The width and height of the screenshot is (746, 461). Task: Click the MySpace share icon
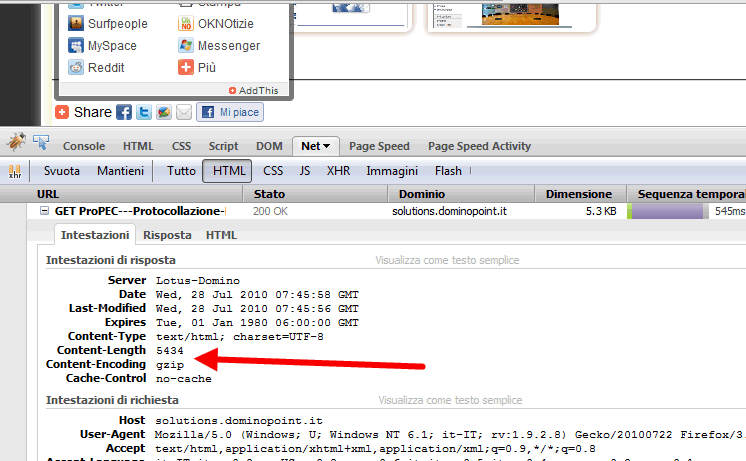pyautogui.click(x=76, y=45)
